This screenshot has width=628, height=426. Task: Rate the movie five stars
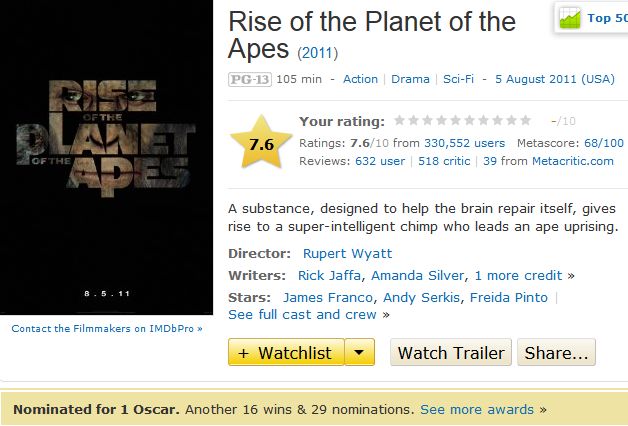tap(456, 121)
